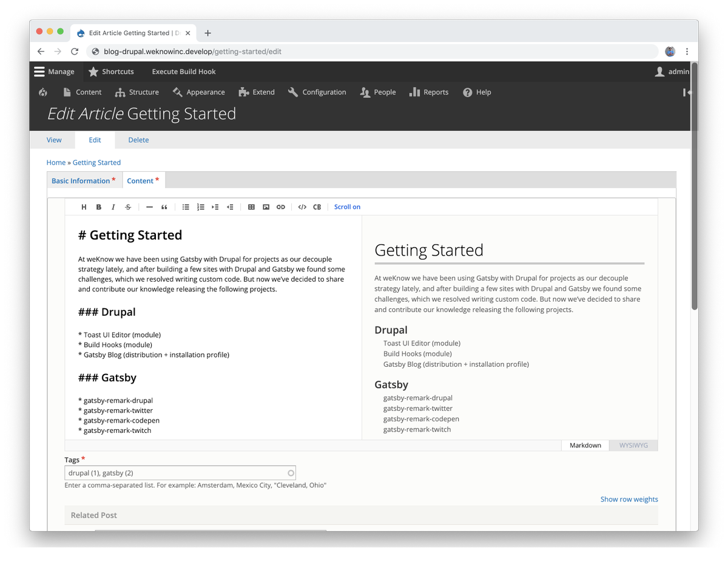The image size is (728, 570).
Task: Open Structure admin section
Action: 136,92
